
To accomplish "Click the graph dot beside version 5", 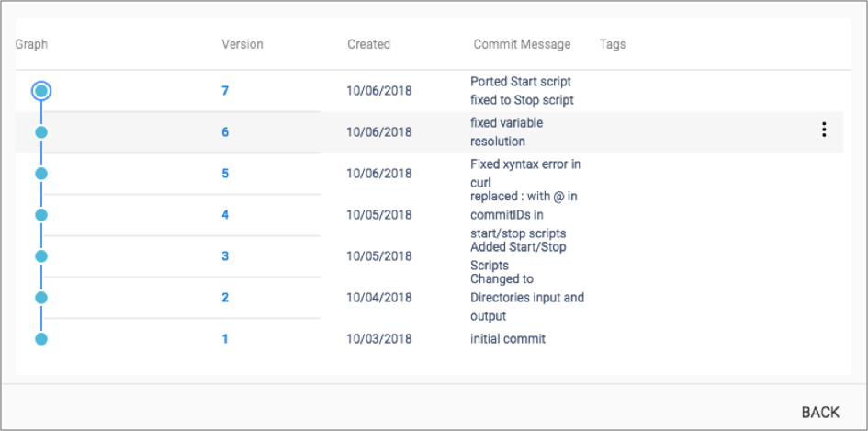I will (40, 174).
